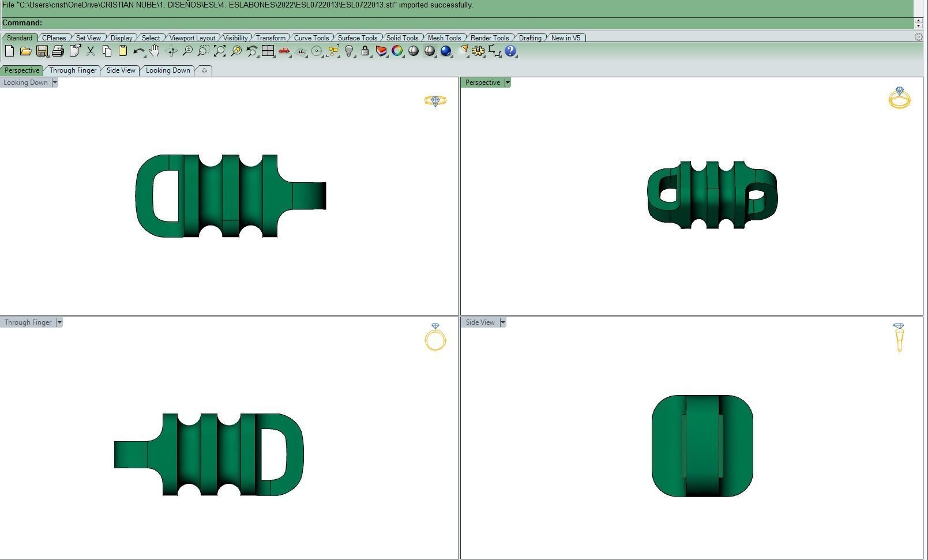Viewport: 928px width, 560px height.
Task: Switch to the Set View toolbar tab
Action: click(x=89, y=38)
